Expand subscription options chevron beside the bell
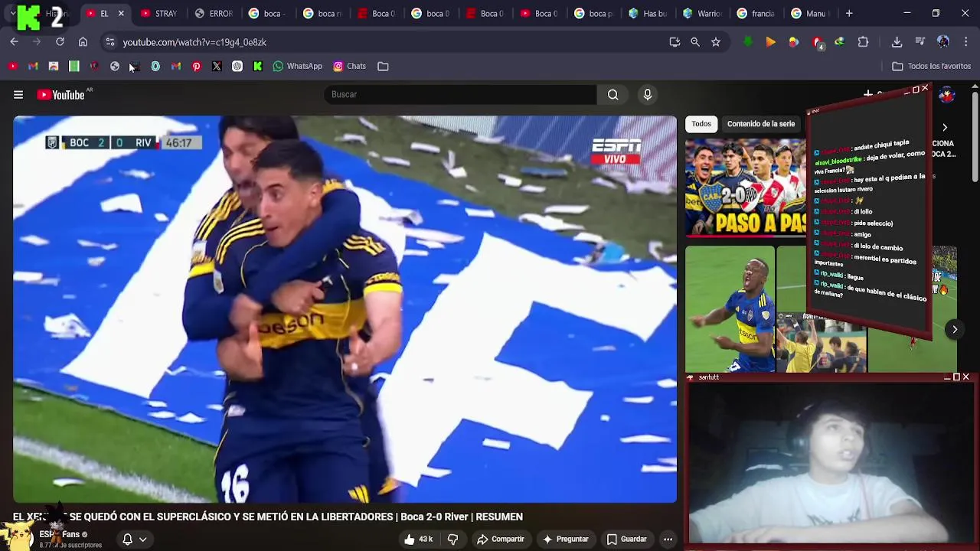The image size is (980, 551). click(x=143, y=540)
